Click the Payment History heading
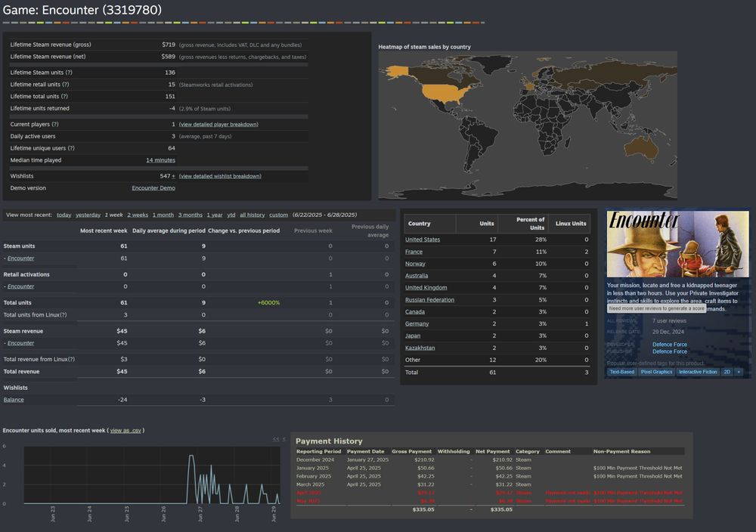Image resolution: width=756 pixels, height=532 pixels. (329, 441)
